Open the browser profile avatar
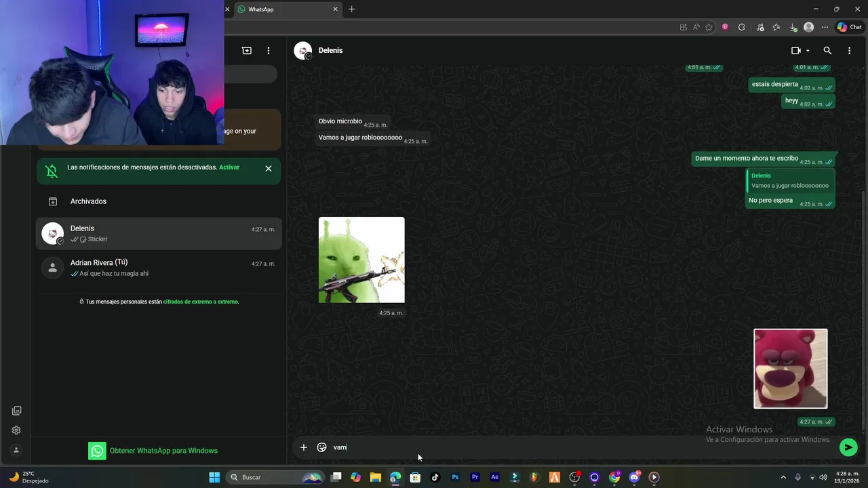 click(808, 27)
